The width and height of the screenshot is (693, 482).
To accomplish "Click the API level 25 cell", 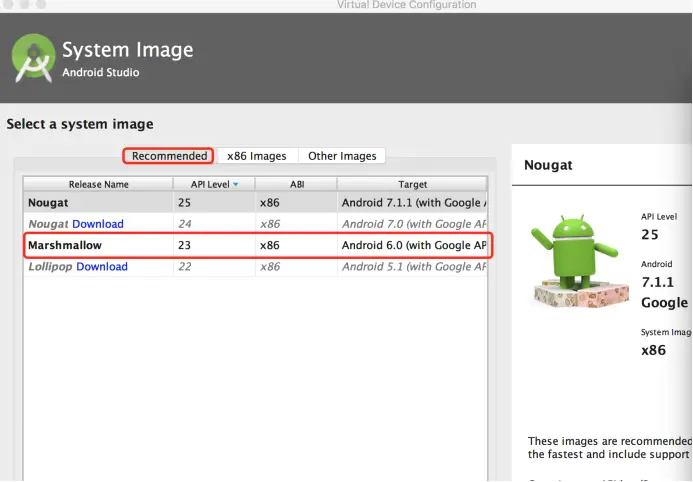I will [x=214, y=202].
